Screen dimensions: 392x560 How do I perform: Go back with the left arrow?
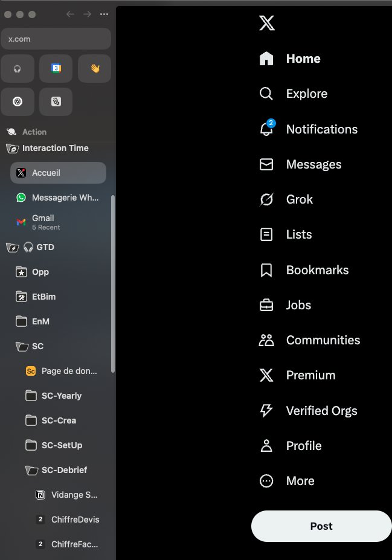(70, 14)
